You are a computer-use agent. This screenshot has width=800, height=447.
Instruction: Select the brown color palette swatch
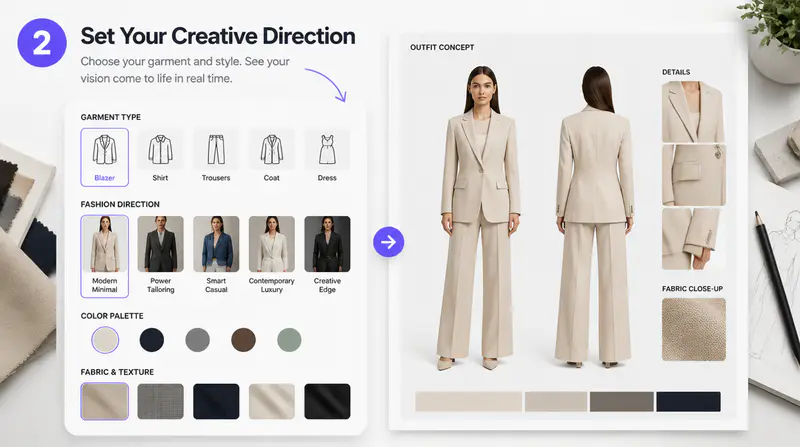point(243,340)
